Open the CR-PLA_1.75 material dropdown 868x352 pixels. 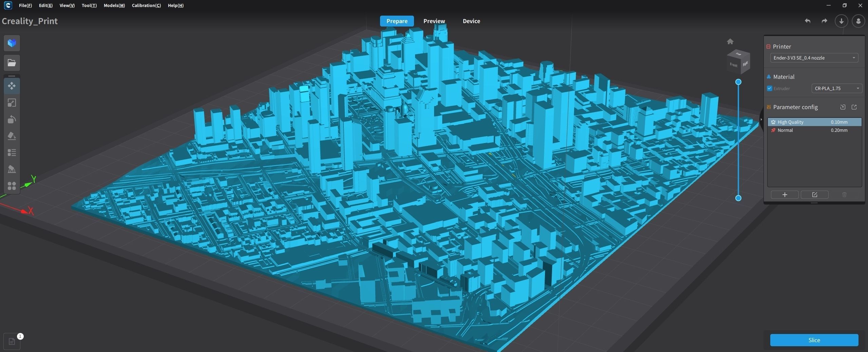(x=837, y=88)
